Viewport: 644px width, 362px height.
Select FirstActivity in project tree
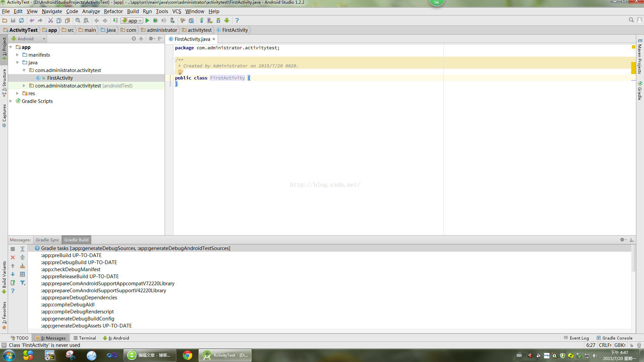pyautogui.click(x=60, y=78)
